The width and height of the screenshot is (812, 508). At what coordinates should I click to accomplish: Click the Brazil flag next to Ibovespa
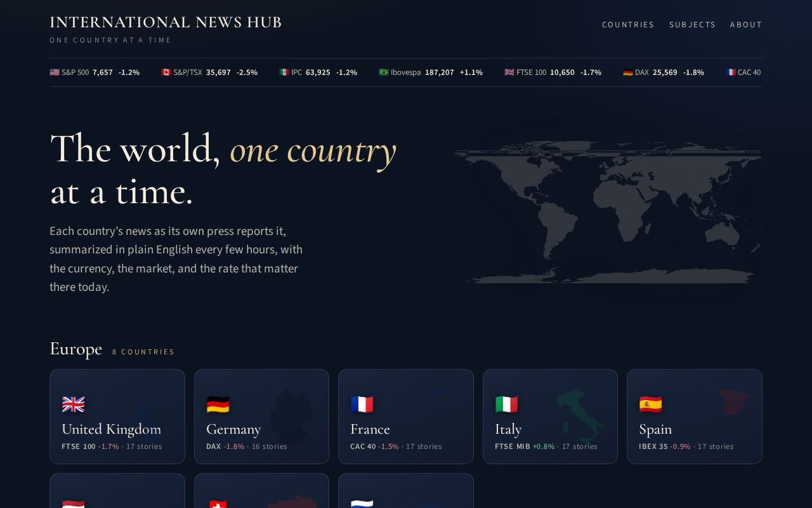click(x=384, y=72)
